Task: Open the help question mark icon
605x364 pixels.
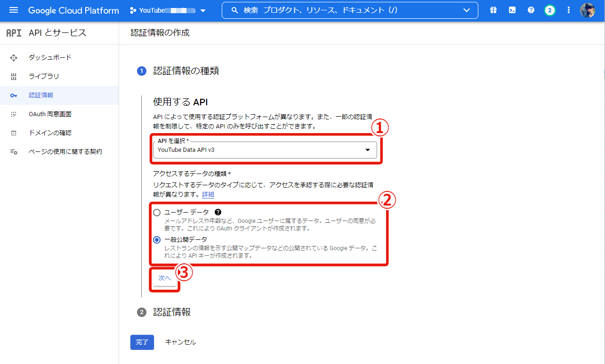Action: (x=531, y=10)
